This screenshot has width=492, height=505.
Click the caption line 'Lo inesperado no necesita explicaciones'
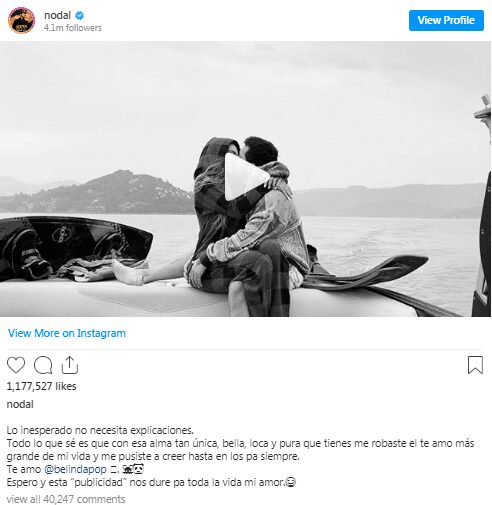[x=100, y=430]
